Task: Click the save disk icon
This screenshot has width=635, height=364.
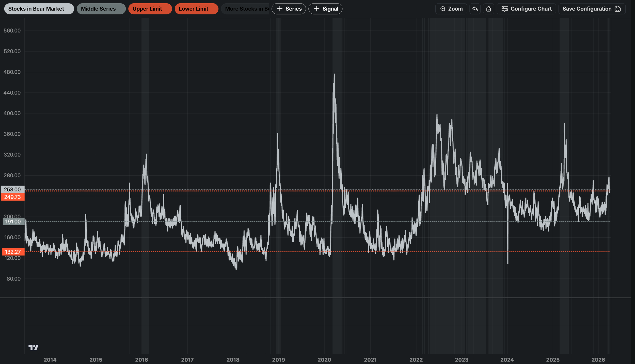Action: [617, 9]
